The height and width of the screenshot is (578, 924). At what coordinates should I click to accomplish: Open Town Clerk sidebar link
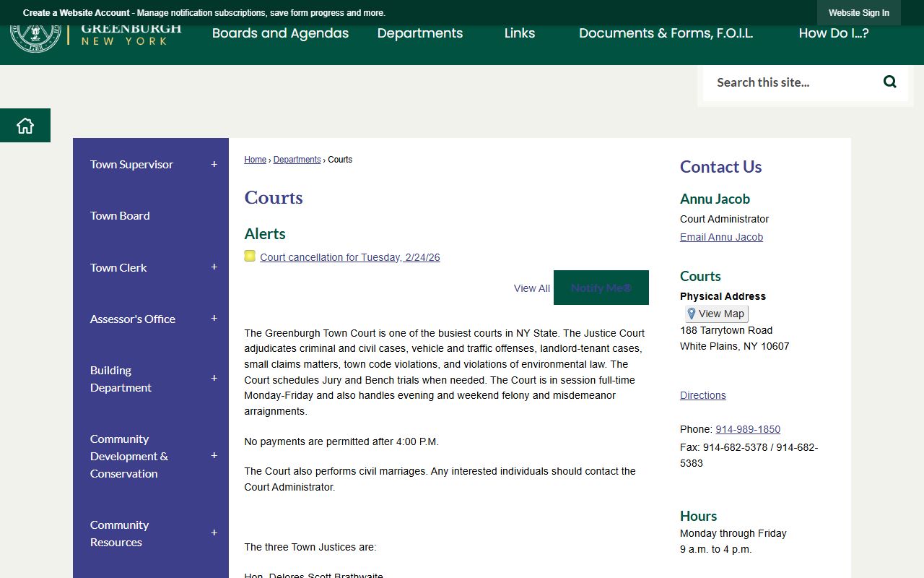click(x=118, y=267)
